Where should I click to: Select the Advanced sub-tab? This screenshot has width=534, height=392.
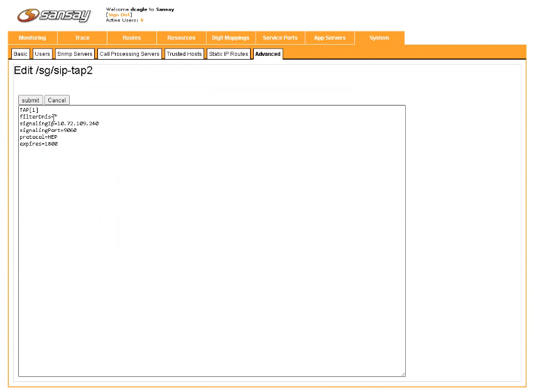click(268, 53)
